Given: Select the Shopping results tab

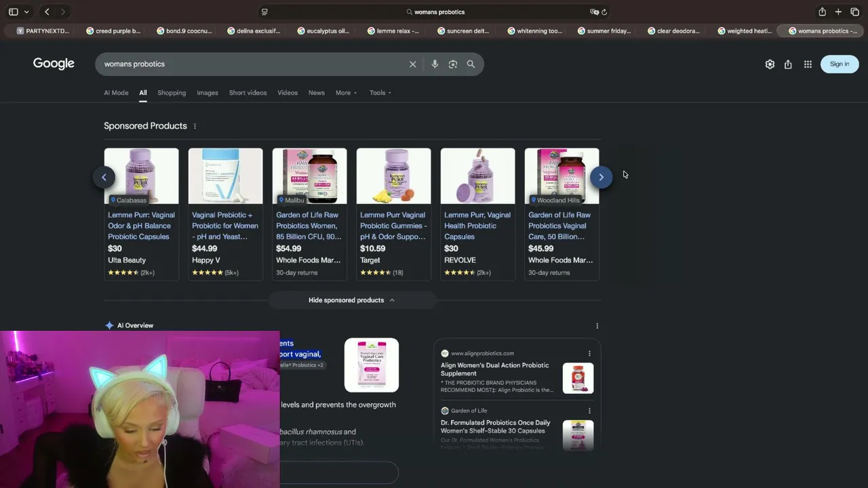Looking at the screenshot, I should point(172,93).
